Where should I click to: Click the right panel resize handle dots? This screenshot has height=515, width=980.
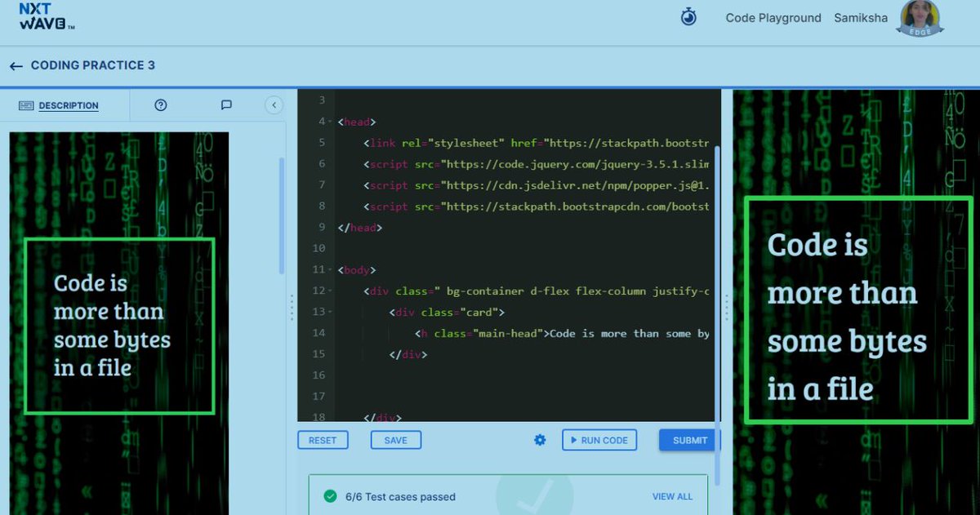pyautogui.click(x=727, y=308)
